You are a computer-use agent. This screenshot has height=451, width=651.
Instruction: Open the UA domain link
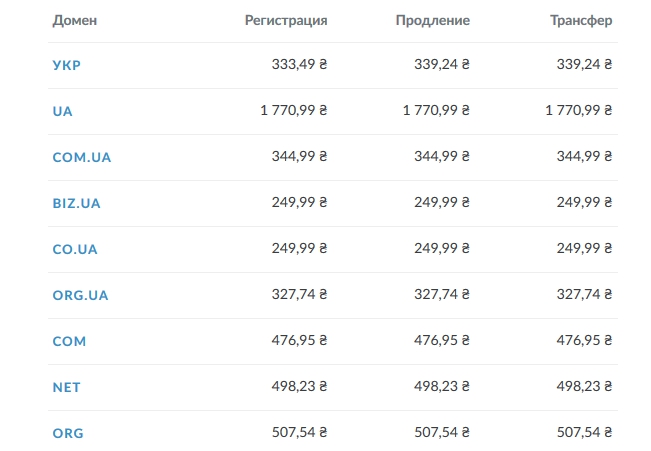click(62, 111)
